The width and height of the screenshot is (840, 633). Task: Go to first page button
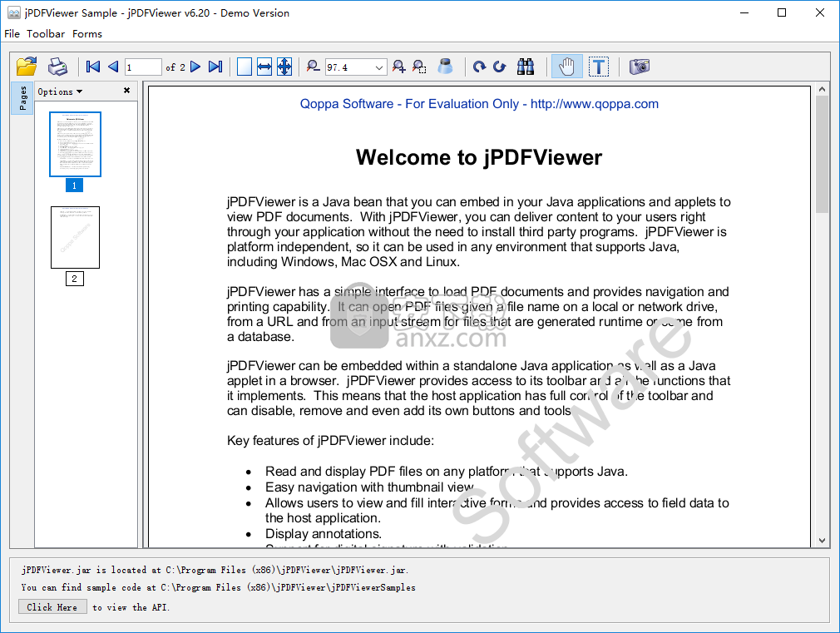click(92, 67)
